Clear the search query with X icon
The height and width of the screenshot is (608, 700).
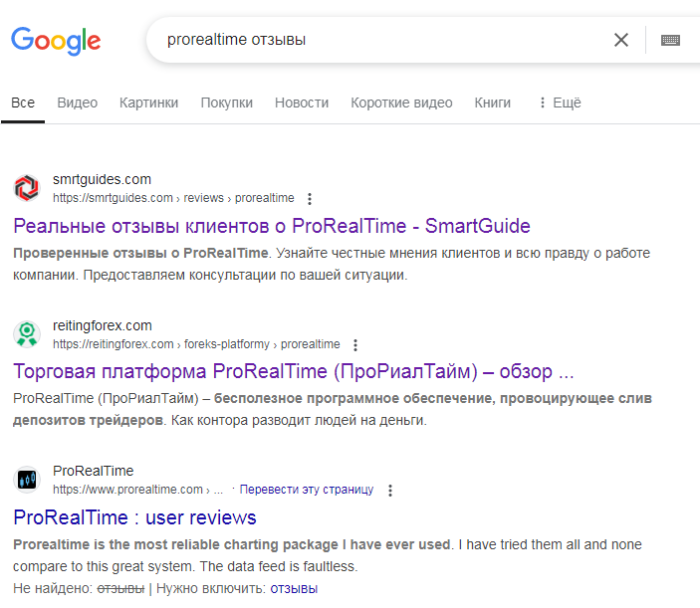coord(621,40)
